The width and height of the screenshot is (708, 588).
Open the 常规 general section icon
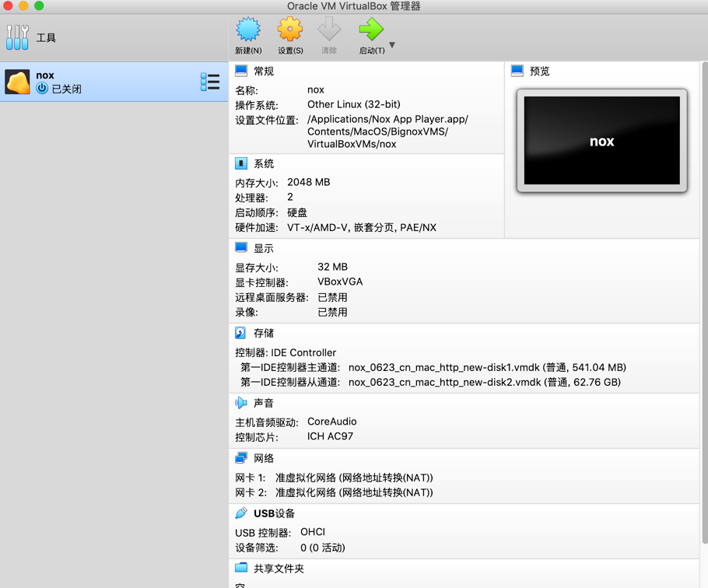click(x=241, y=71)
